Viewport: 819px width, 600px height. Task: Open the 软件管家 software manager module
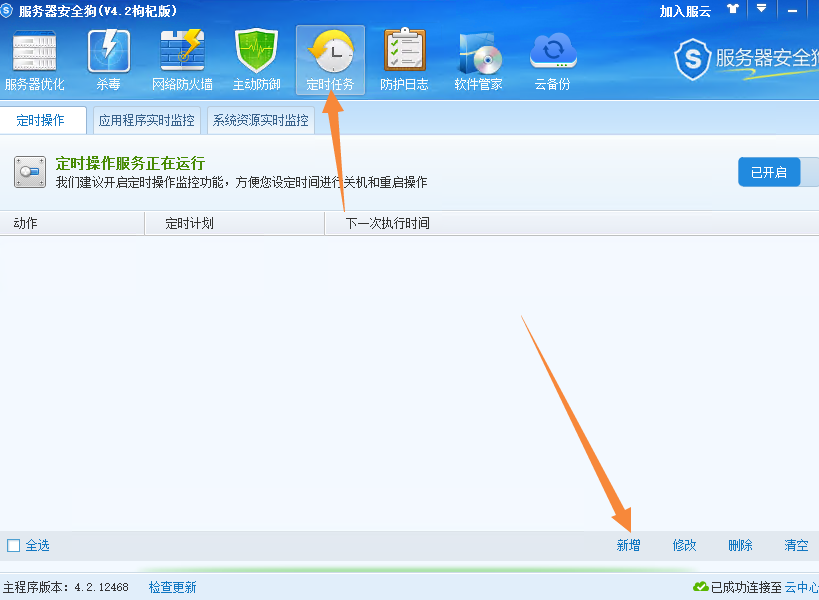478,61
